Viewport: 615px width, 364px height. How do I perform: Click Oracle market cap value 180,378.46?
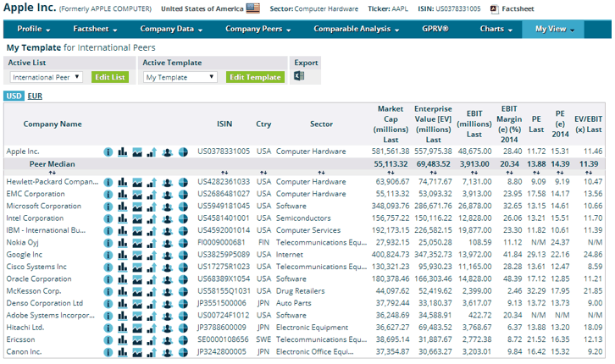(x=391, y=279)
